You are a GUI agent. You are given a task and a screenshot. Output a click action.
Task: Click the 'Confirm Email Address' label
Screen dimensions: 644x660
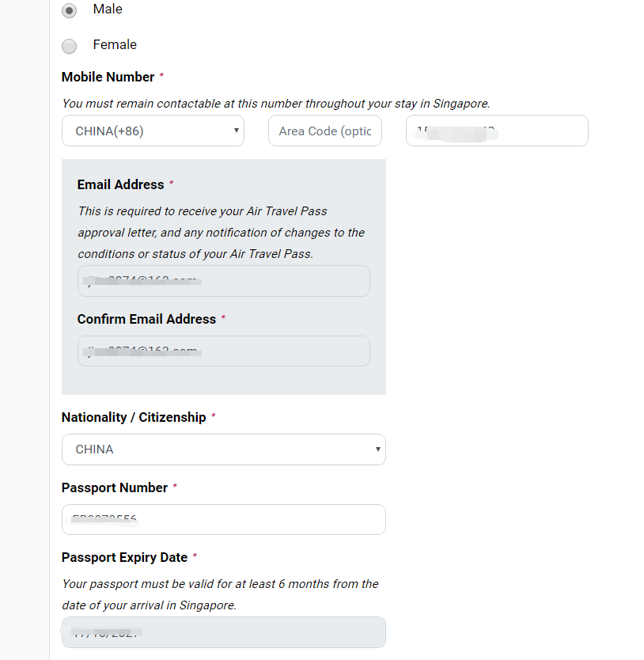(146, 320)
